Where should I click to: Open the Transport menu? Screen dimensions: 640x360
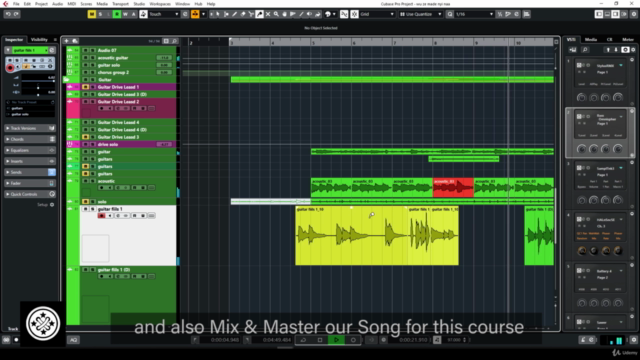pos(120,4)
